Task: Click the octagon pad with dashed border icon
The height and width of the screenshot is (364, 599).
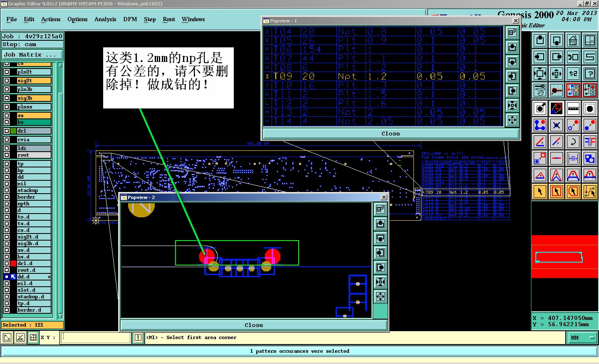Action: (590, 108)
